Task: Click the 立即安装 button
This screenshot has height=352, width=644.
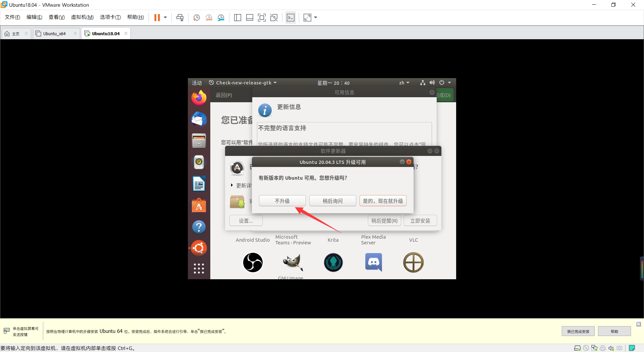Action: tap(420, 221)
